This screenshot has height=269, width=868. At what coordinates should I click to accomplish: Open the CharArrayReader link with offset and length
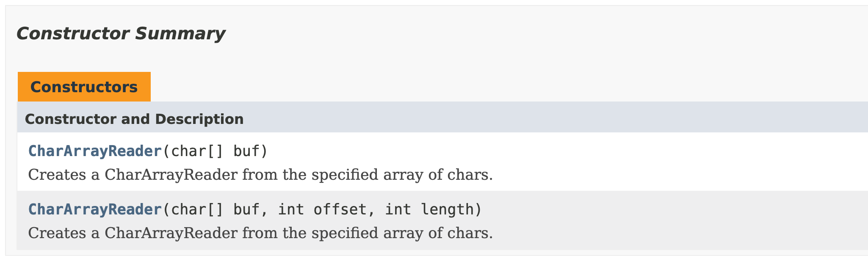click(x=95, y=209)
